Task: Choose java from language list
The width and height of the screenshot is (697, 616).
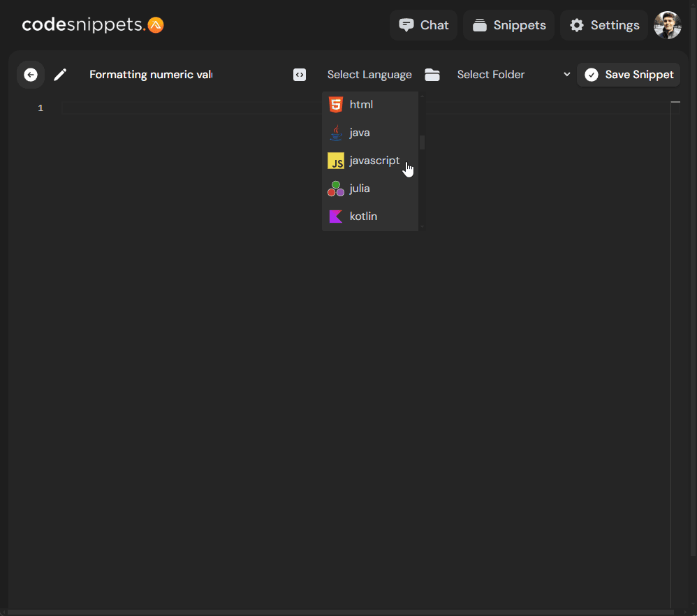Action: tap(370, 133)
